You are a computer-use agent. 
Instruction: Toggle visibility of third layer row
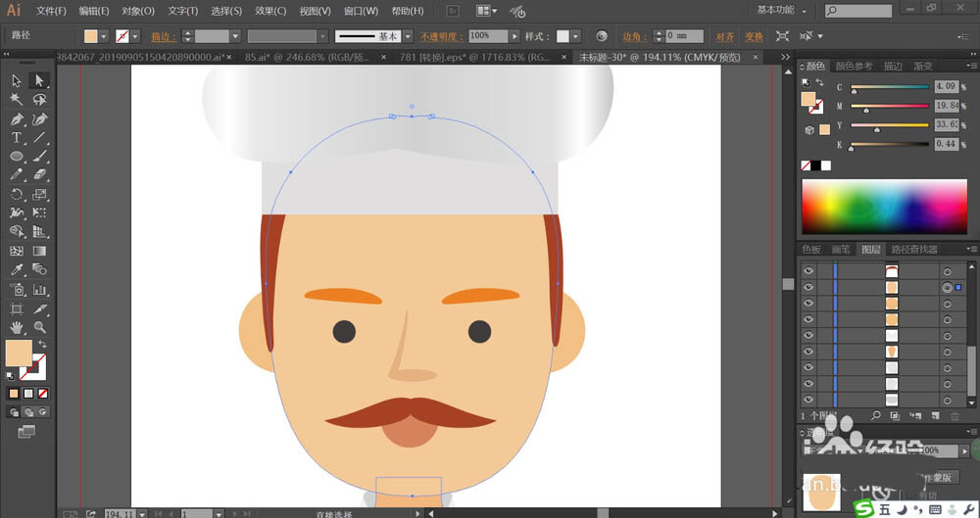pyautogui.click(x=808, y=303)
